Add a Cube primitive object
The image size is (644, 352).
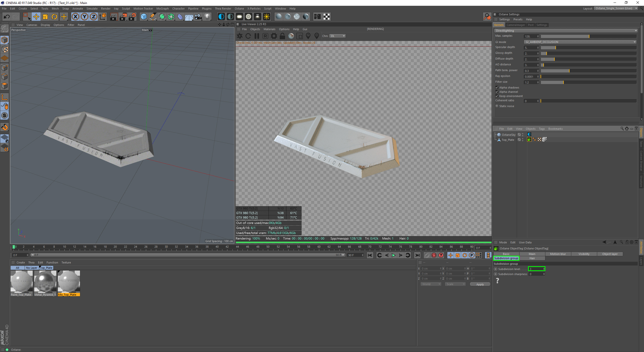click(x=144, y=17)
